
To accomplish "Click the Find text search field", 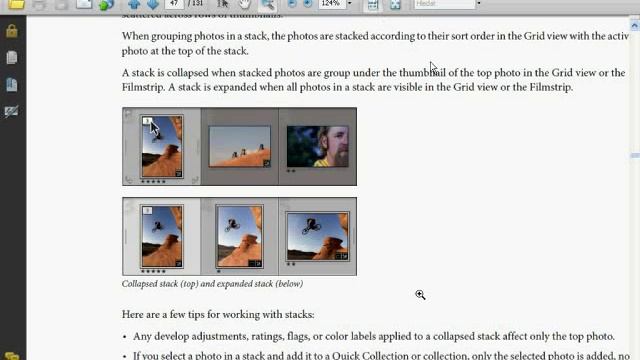I will click(444, 4).
